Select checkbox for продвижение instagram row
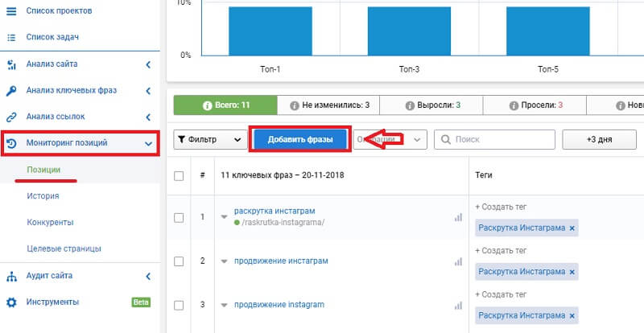 tap(179, 305)
